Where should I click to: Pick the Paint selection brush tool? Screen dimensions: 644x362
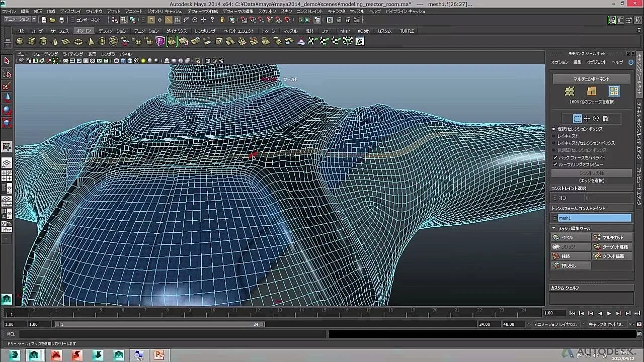pos(7,86)
